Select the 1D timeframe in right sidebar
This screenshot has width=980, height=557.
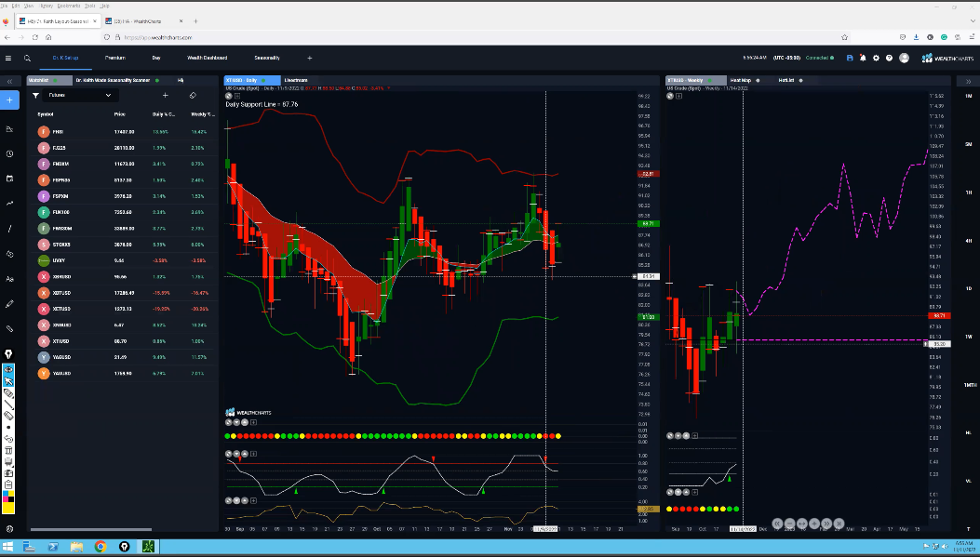[x=968, y=288]
